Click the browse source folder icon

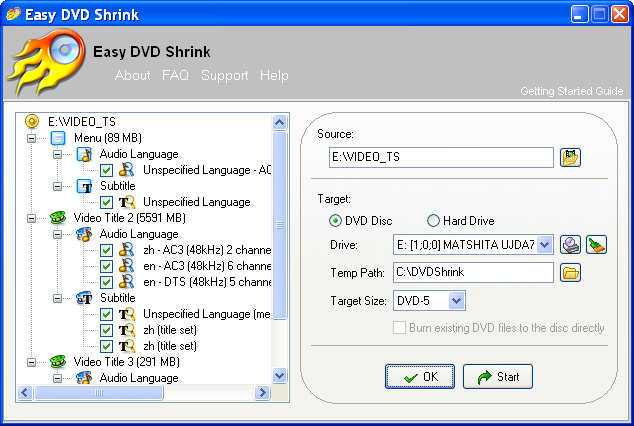coord(570,157)
